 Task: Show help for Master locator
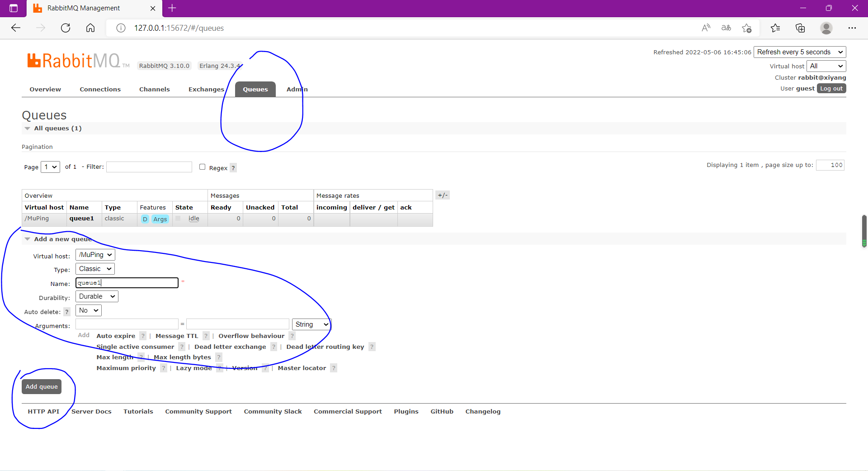(x=334, y=368)
